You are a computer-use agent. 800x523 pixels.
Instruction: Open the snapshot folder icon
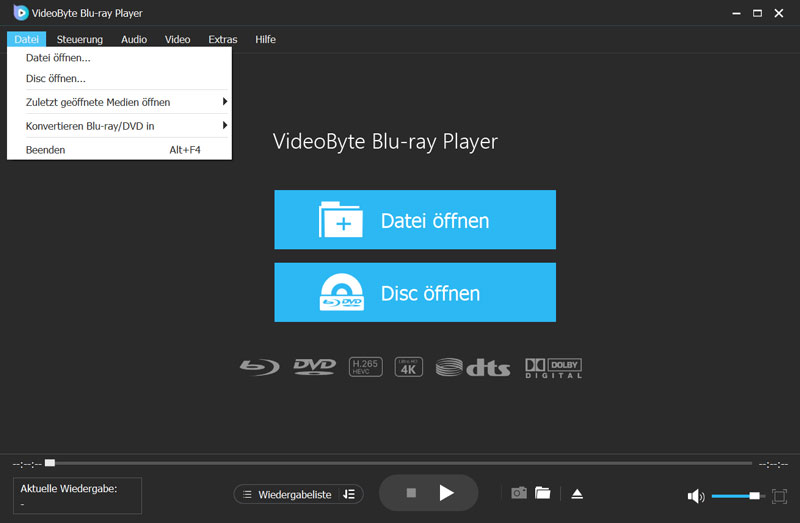542,493
